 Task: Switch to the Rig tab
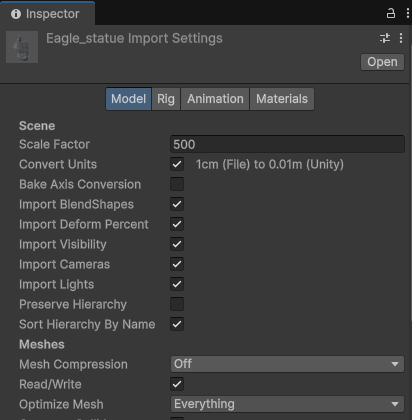pyautogui.click(x=166, y=99)
